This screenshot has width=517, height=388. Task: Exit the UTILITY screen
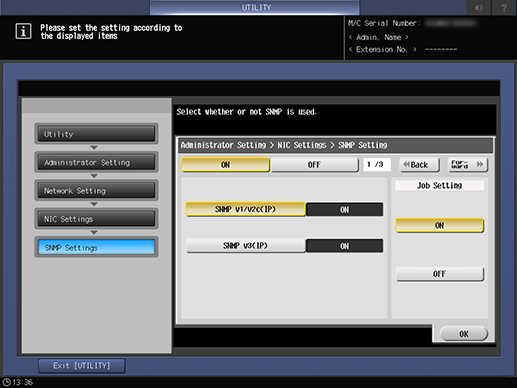coord(82,366)
